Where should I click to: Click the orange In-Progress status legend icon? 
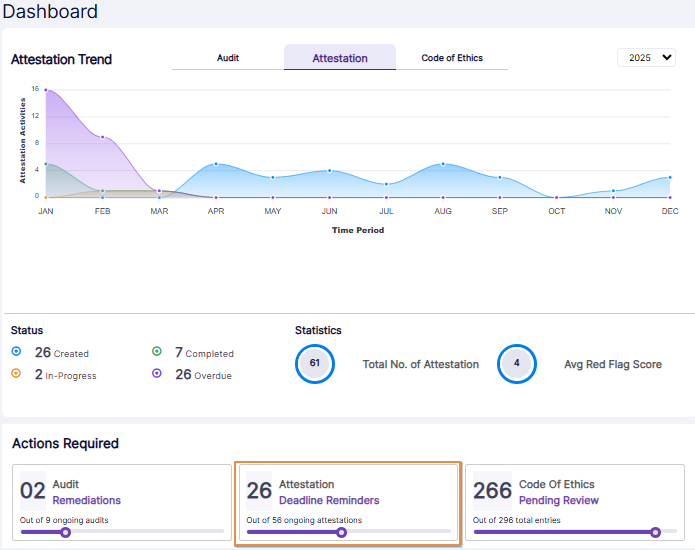point(16,374)
